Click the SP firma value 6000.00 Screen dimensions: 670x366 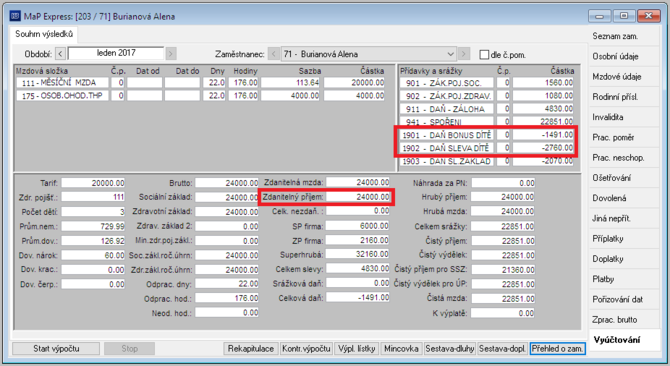[358, 226]
